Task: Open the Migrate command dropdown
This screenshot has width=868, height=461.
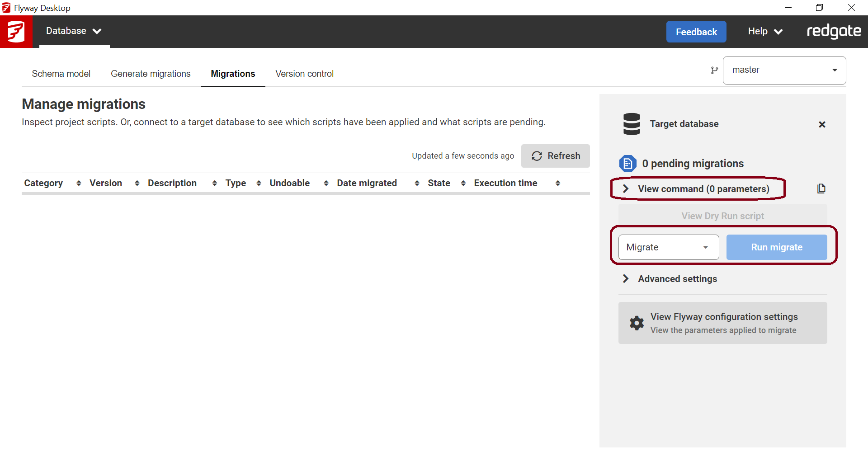Action: tap(668, 247)
